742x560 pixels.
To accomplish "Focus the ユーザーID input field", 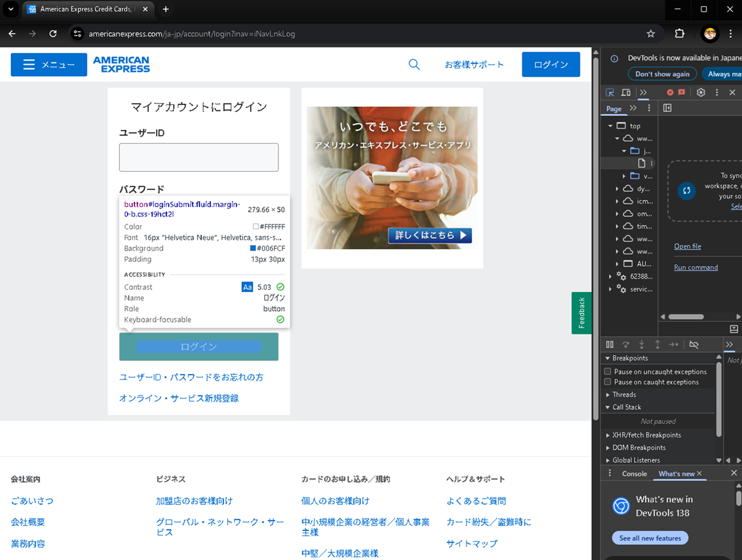I will [x=199, y=157].
